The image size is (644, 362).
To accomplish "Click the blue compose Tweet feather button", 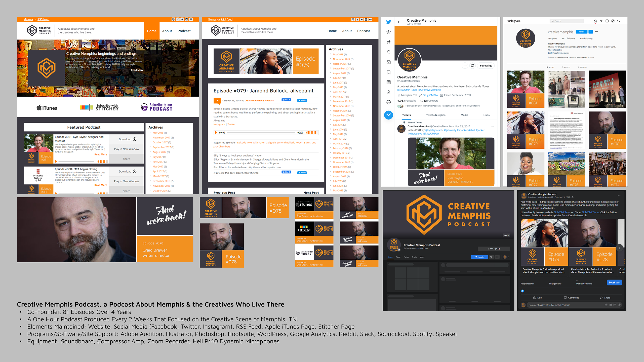I will click(x=388, y=115).
